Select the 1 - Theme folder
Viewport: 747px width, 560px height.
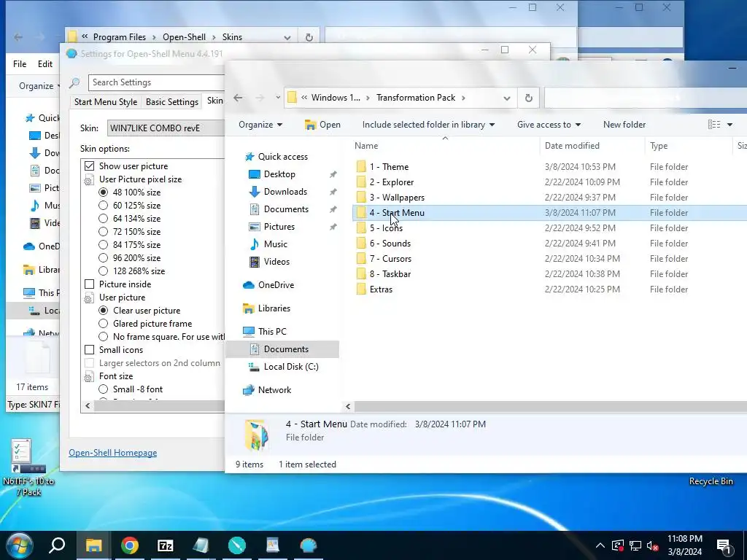click(x=389, y=167)
